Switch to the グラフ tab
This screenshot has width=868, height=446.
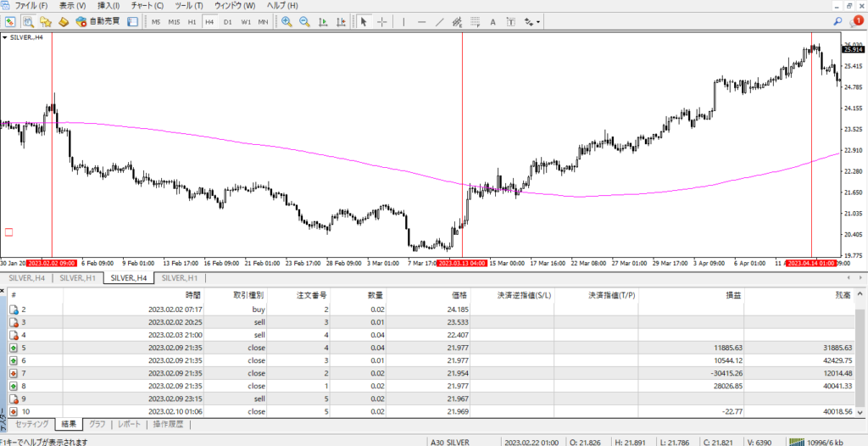coord(97,423)
